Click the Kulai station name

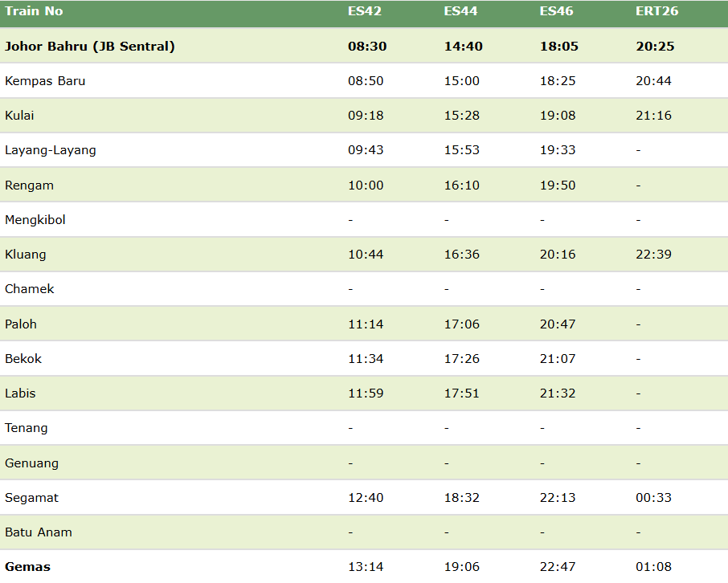pos(19,115)
